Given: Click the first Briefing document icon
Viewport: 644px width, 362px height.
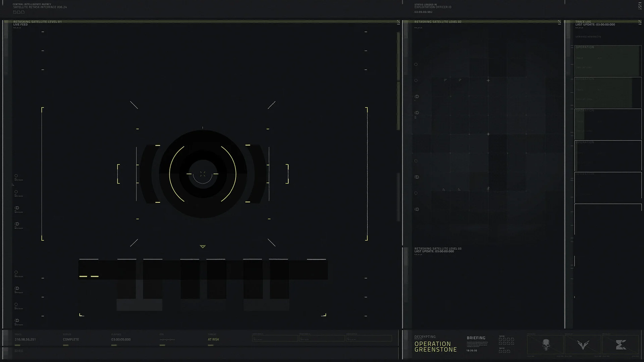Looking at the screenshot, I should click(x=500, y=339).
